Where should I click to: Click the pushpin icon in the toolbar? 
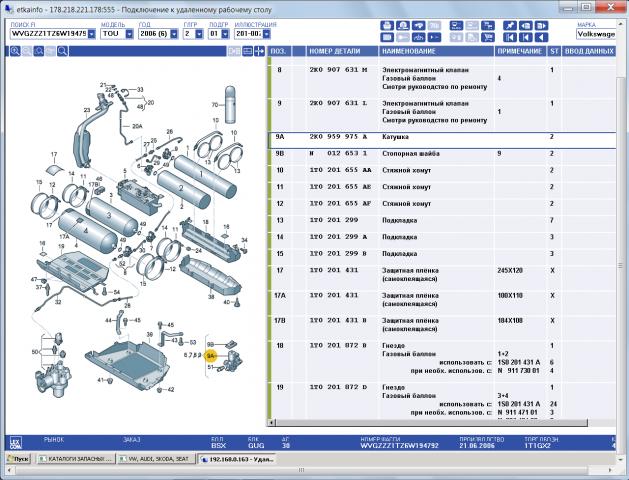[x=510, y=26]
